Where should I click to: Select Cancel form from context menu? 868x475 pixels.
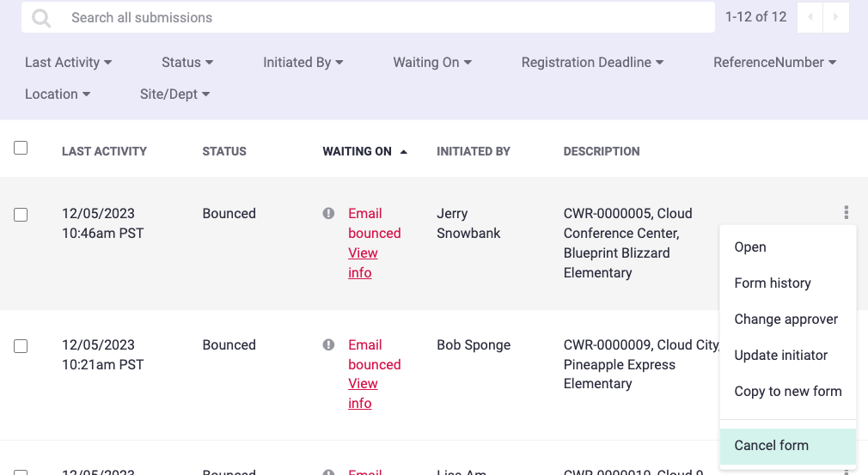tap(771, 446)
